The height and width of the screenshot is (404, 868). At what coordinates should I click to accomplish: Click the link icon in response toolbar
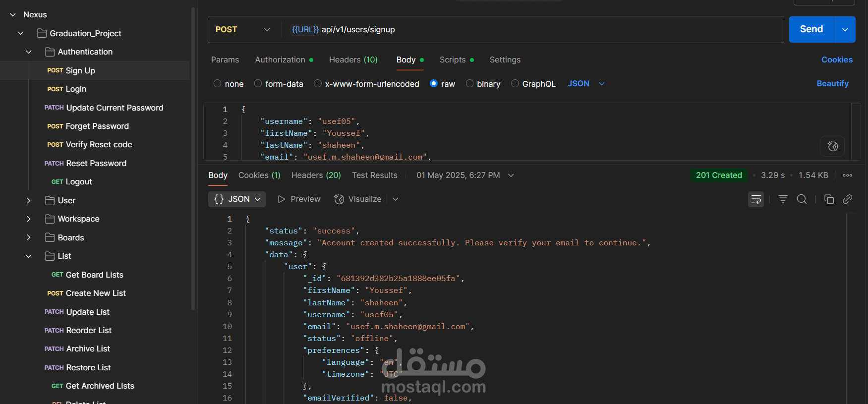click(848, 199)
